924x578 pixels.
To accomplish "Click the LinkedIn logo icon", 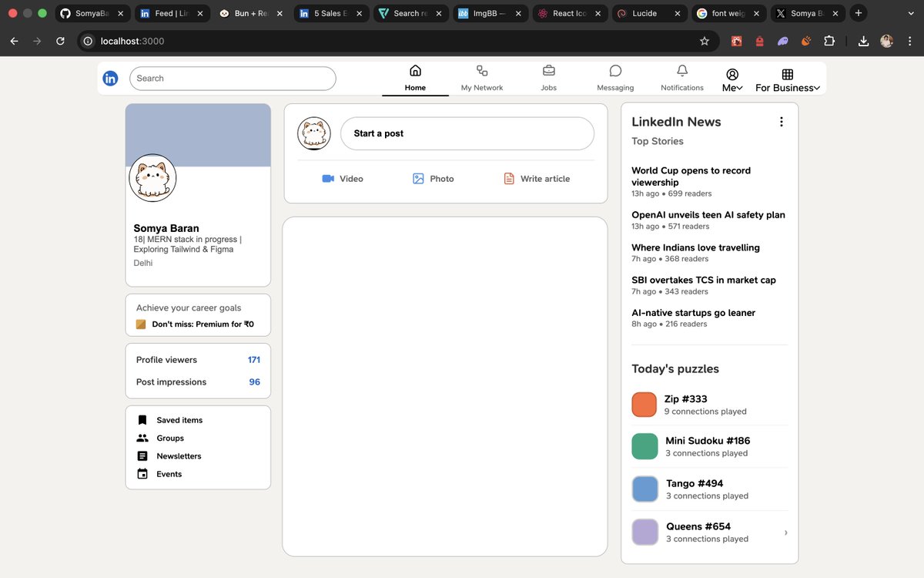I will 110,78.
